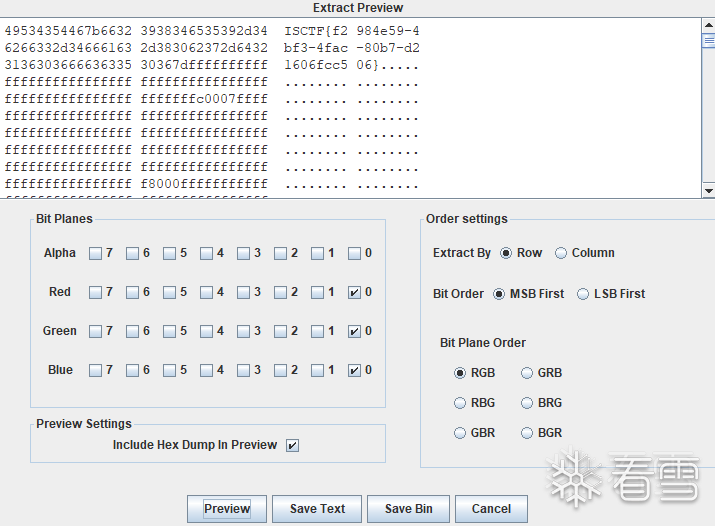
Task: Click hex value fffffffc0007ffff
Action: tap(204, 99)
